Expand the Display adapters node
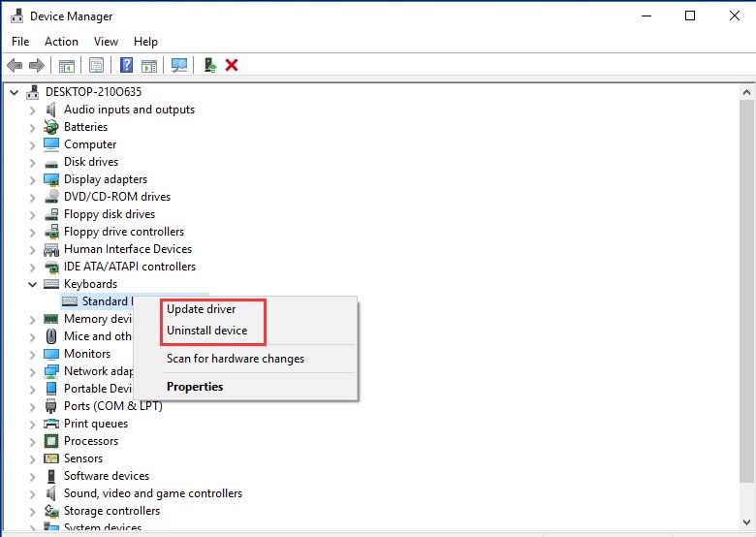Screen dimensions: 756x537 32,180
